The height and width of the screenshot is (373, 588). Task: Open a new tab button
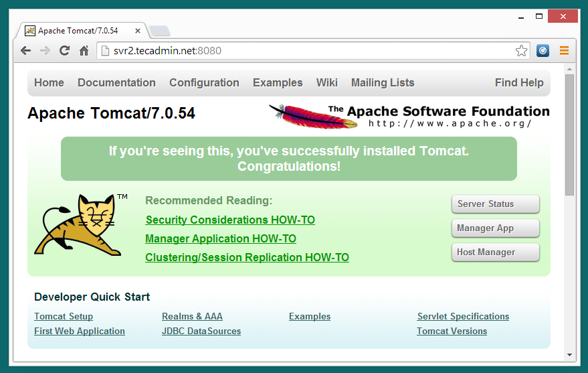point(160,31)
